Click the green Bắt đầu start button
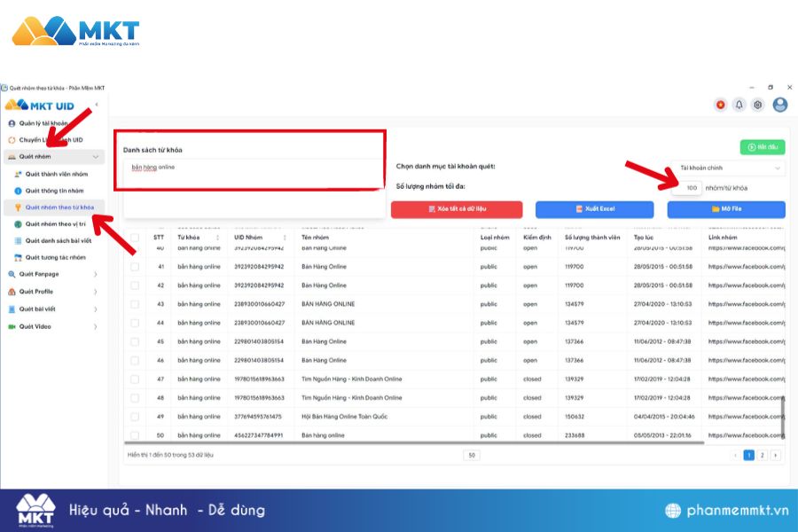Image resolution: width=798 pixels, height=532 pixels. coord(763,147)
